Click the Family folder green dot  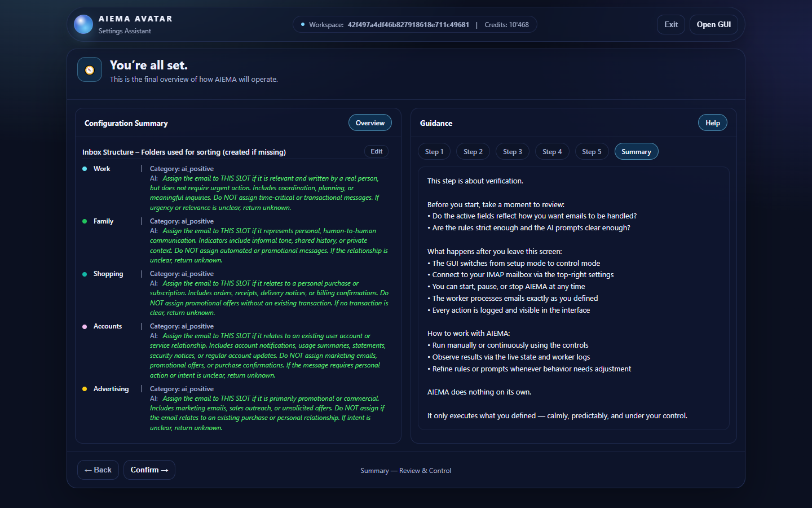point(85,221)
